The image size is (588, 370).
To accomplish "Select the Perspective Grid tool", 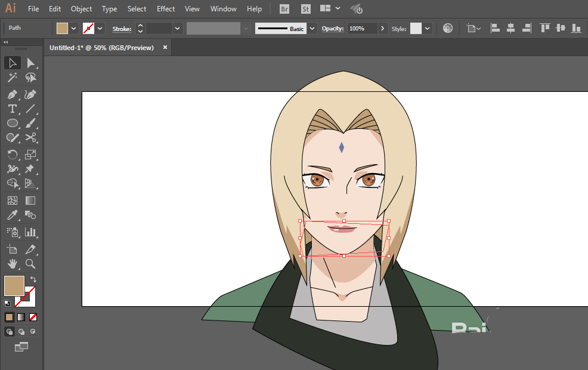I will tap(30, 183).
